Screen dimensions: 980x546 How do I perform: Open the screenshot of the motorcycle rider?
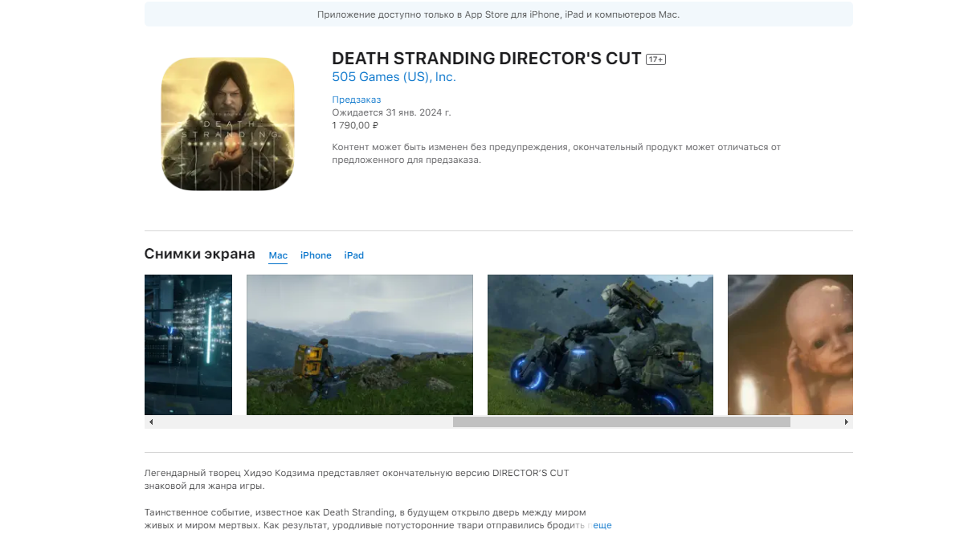click(600, 344)
